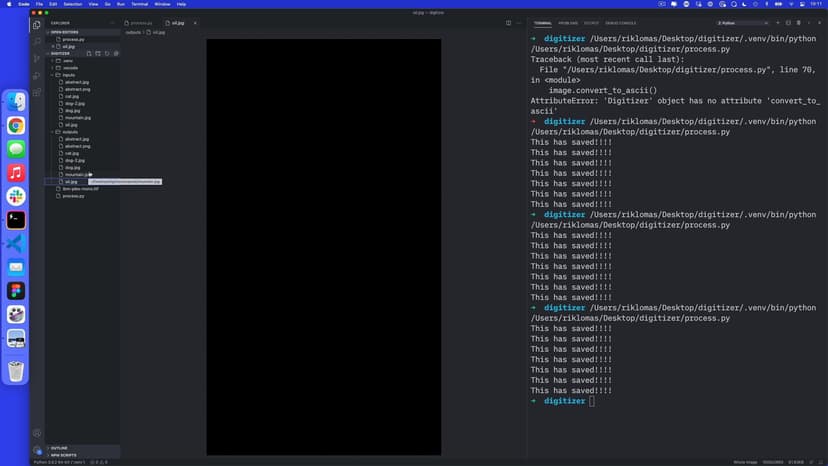Viewport: 828px width, 466px height.
Task: Expand the Outline section
Action: tap(59, 447)
